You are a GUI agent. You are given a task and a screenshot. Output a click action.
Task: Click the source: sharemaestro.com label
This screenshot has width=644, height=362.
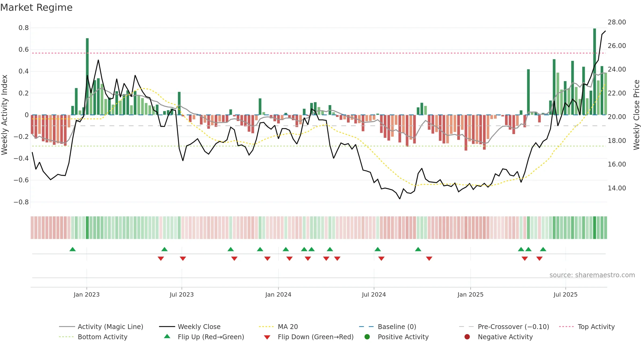(592, 275)
